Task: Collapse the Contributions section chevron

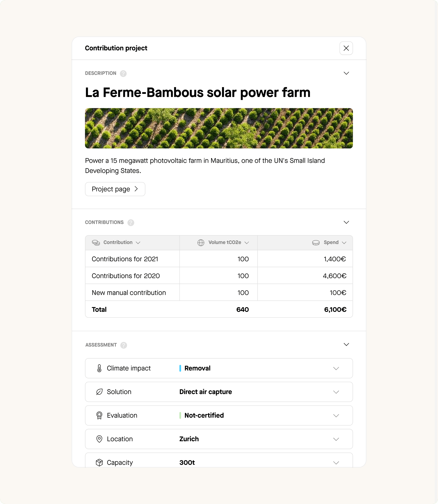Action: click(346, 222)
